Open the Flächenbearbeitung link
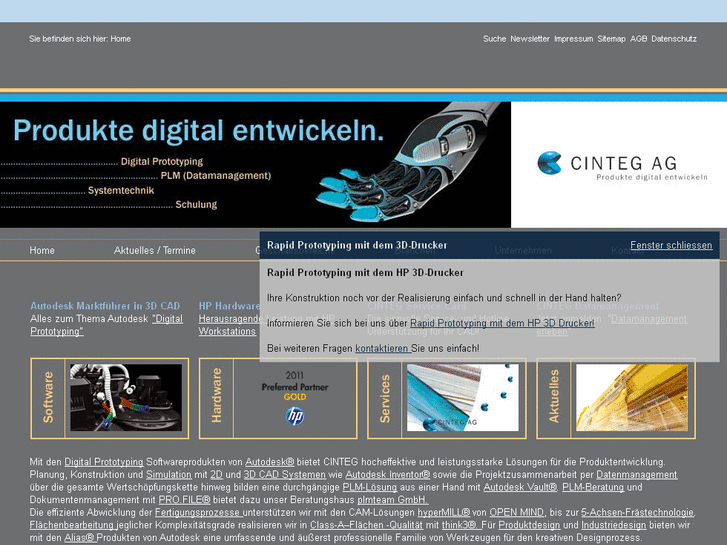The height and width of the screenshot is (545, 727). pyautogui.click(x=72, y=525)
